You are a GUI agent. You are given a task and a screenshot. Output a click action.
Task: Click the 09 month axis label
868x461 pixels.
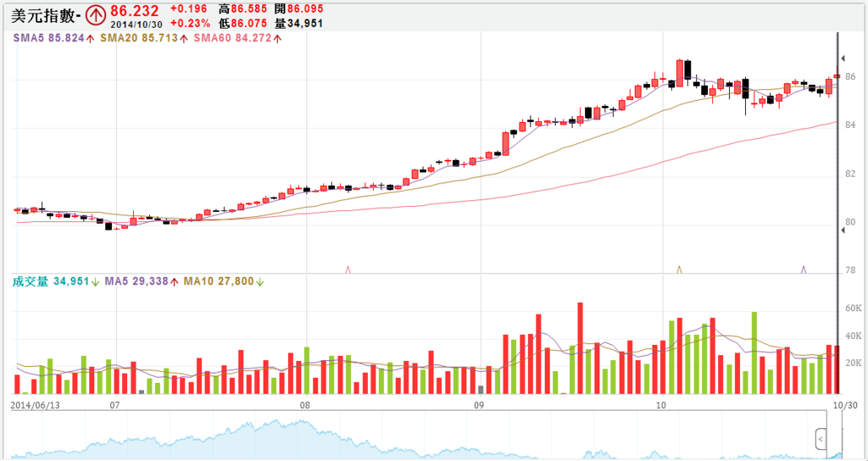tap(480, 404)
